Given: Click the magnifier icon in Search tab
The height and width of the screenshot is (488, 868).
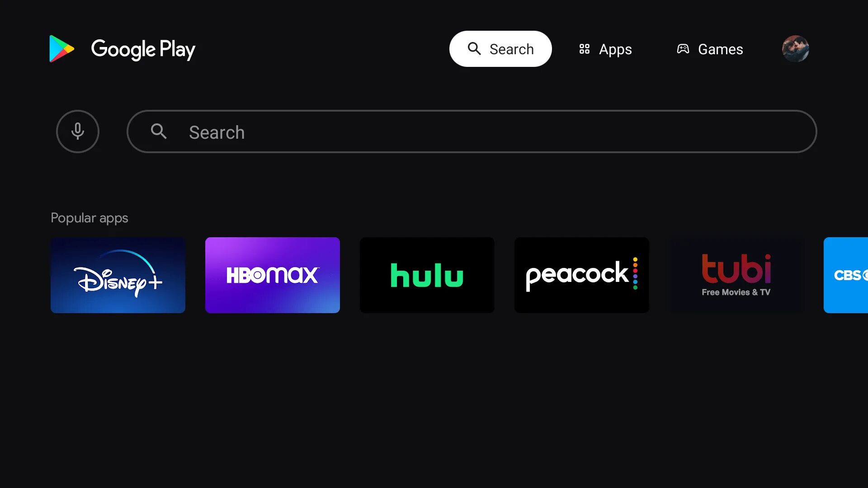Looking at the screenshot, I should point(474,48).
